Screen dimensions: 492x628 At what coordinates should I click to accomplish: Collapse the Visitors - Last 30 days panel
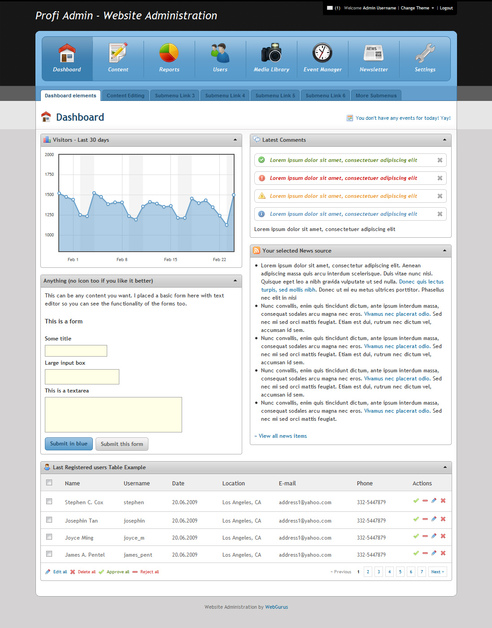235,140
